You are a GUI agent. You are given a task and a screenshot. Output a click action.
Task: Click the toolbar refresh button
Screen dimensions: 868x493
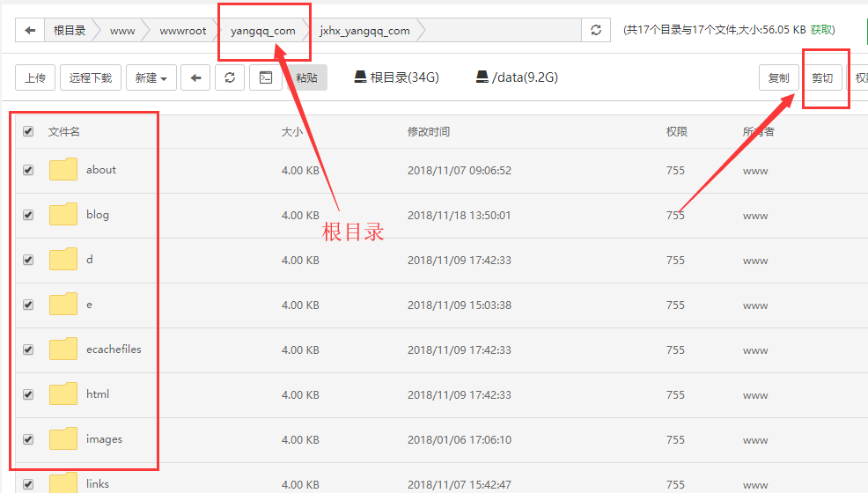coord(230,77)
